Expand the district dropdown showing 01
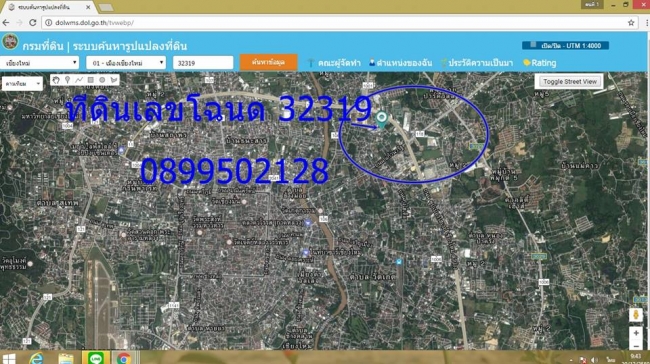The image size is (650, 364). point(126,63)
